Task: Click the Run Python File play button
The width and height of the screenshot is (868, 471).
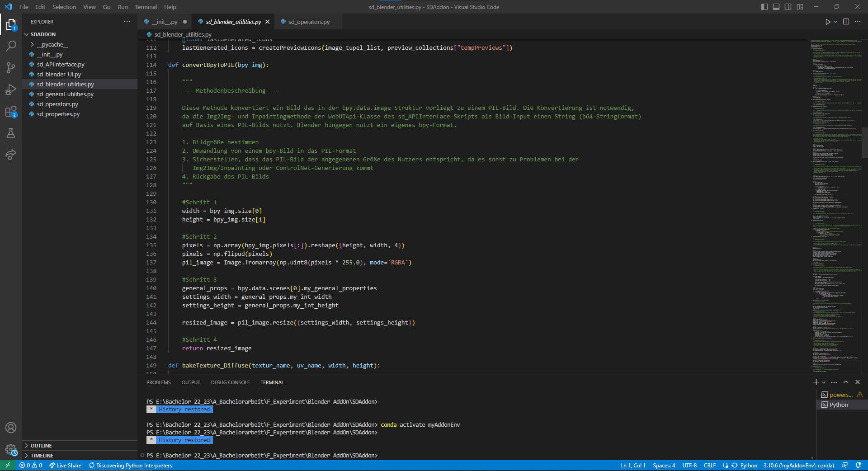Action: tap(827, 22)
